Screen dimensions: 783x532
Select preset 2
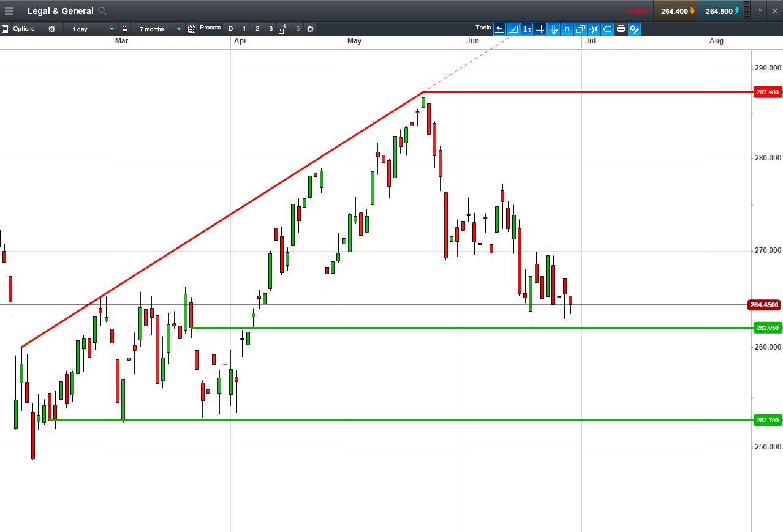click(x=257, y=29)
